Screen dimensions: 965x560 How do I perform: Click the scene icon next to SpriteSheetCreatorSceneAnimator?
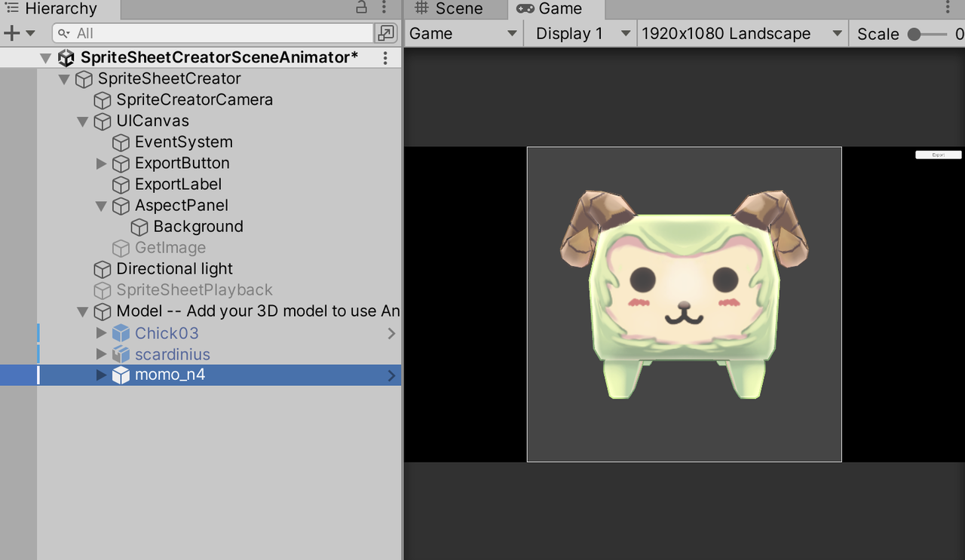[66, 57]
